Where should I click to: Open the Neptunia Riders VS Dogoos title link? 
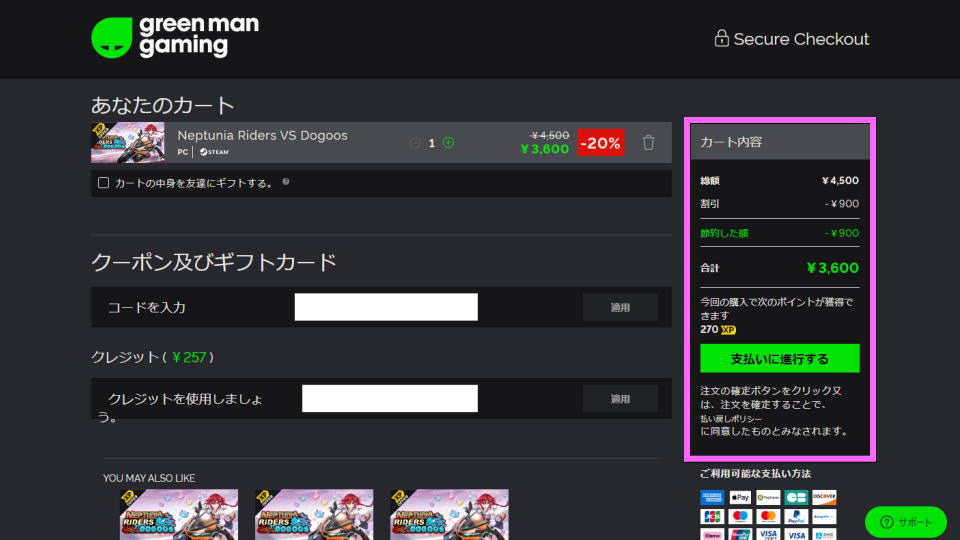[x=262, y=135]
